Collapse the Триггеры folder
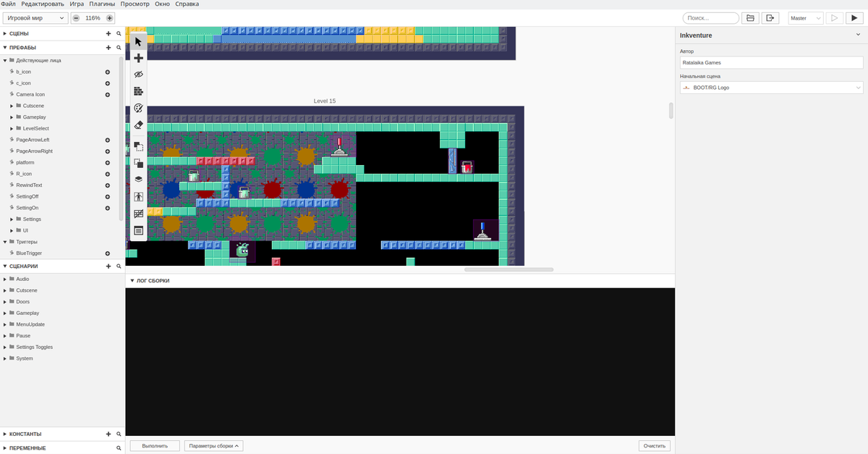The width and height of the screenshot is (868, 454). click(5, 241)
